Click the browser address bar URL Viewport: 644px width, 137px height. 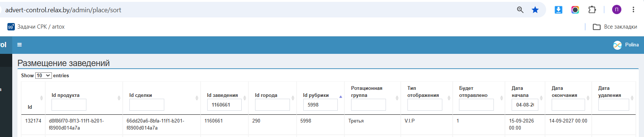(63, 10)
